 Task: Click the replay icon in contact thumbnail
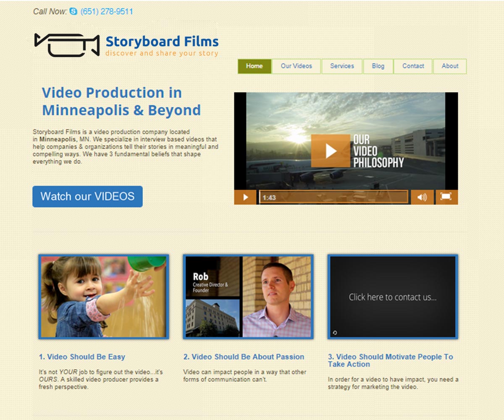(x=335, y=333)
